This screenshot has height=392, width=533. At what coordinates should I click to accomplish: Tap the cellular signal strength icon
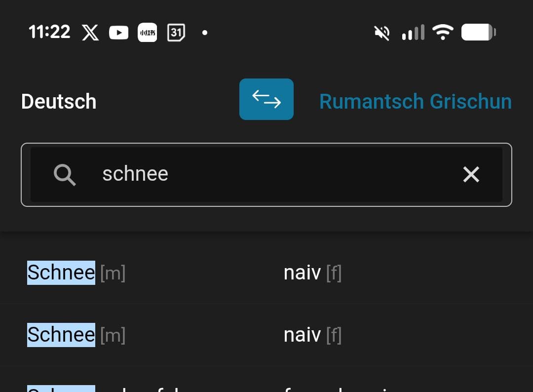(413, 33)
